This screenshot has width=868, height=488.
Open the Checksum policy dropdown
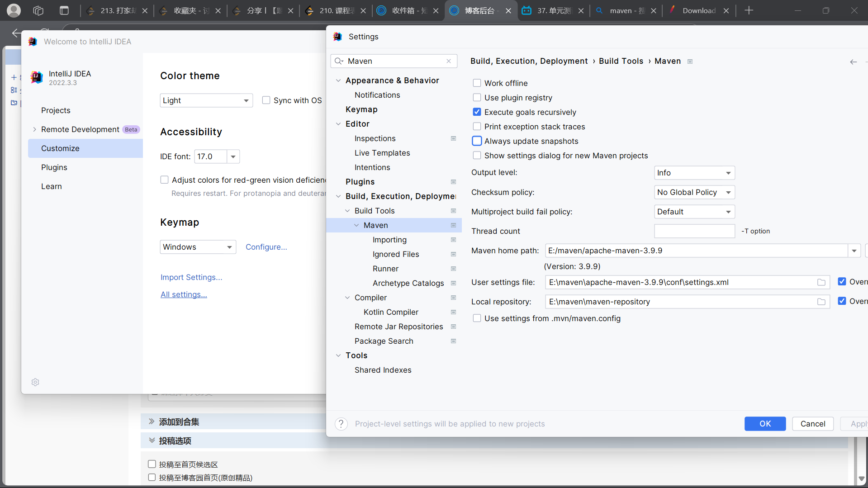pos(694,192)
